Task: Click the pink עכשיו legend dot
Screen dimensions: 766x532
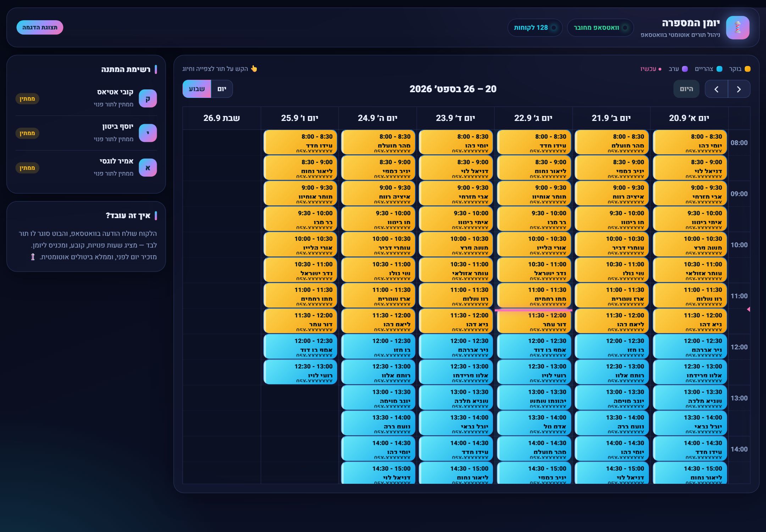Action: click(x=660, y=69)
